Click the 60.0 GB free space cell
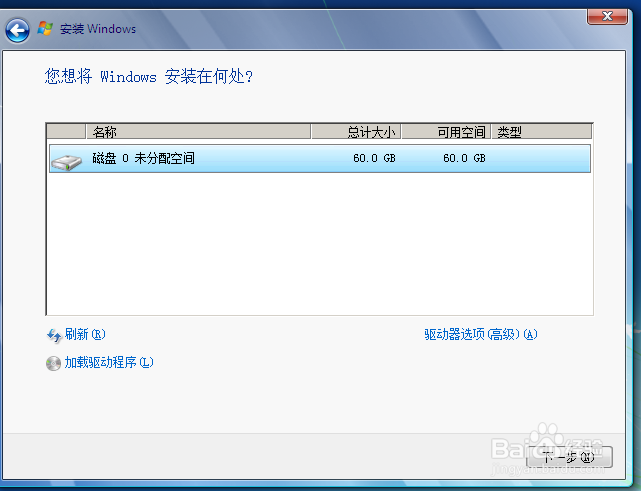Viewport: 641px width, 491px height. [x=464, y=158]
